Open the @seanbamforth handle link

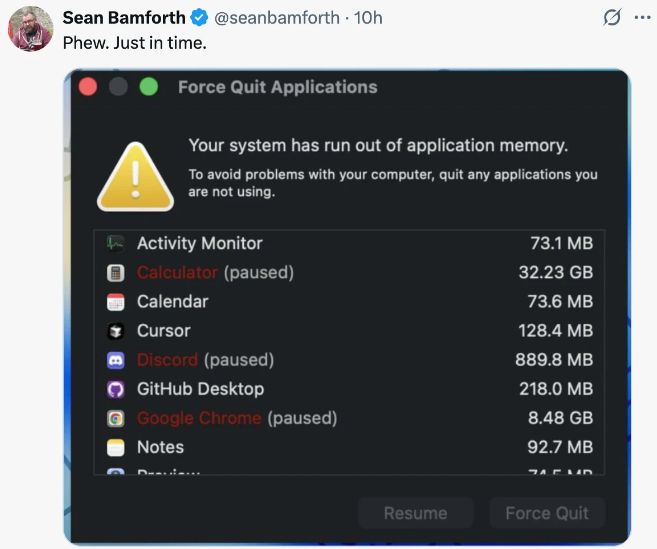(267, 19)
